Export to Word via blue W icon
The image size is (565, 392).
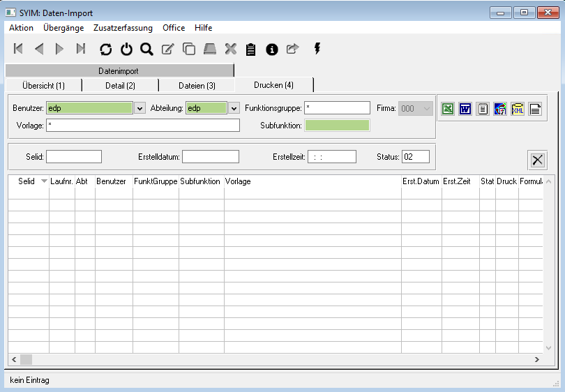[465, 109]
